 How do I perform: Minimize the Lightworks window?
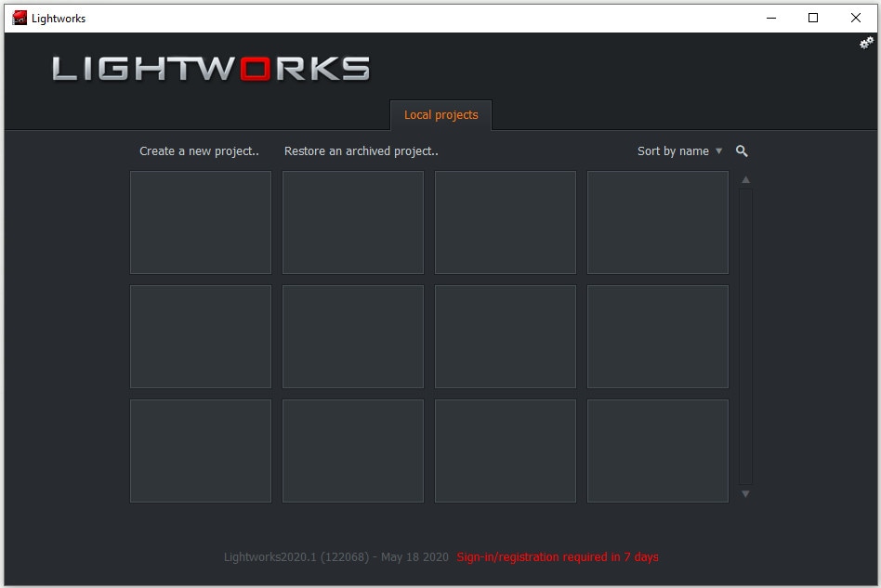click(771, 18)
